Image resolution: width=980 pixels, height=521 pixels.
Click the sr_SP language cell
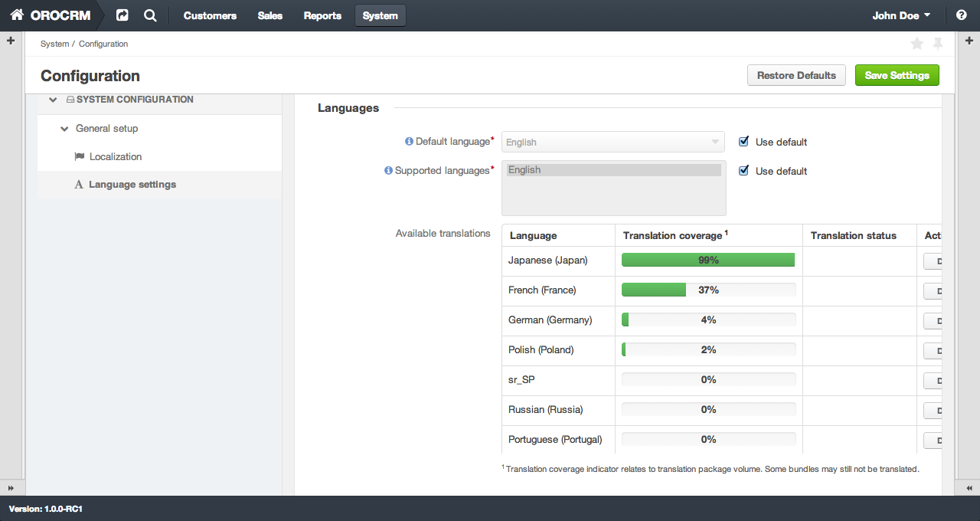(558, 380)
